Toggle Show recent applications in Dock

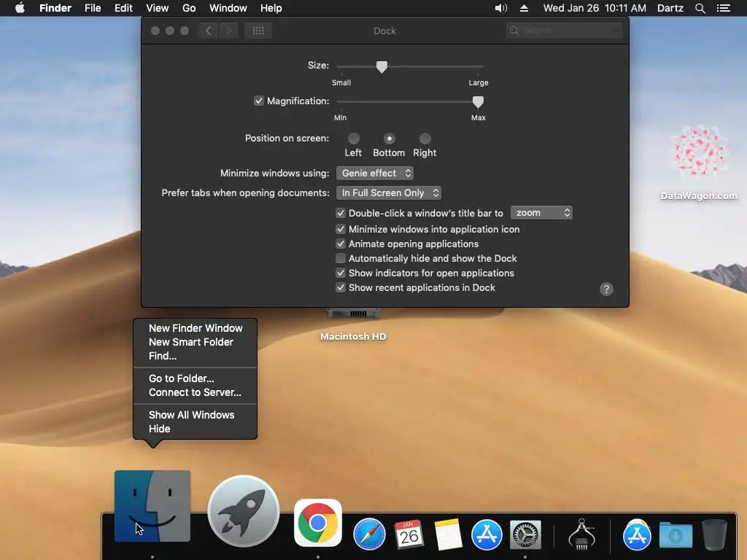coord(340,287)
